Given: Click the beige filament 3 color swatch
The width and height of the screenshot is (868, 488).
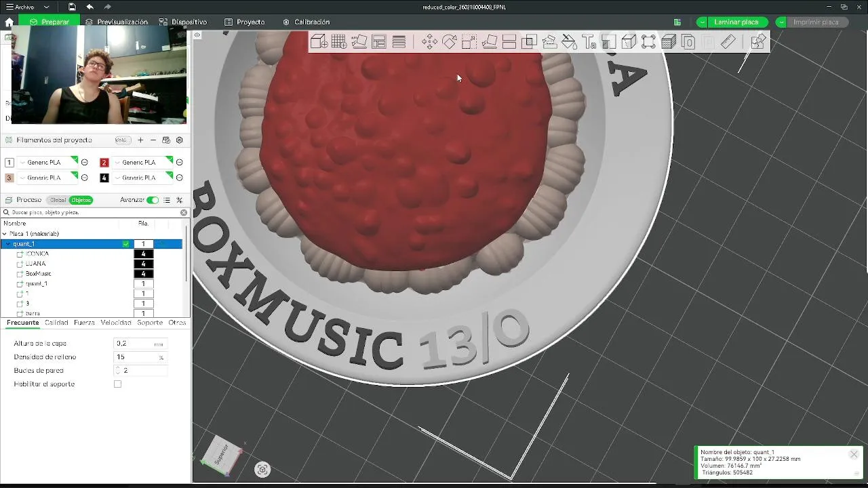Looking at the screenshot, I should [9, 178].
